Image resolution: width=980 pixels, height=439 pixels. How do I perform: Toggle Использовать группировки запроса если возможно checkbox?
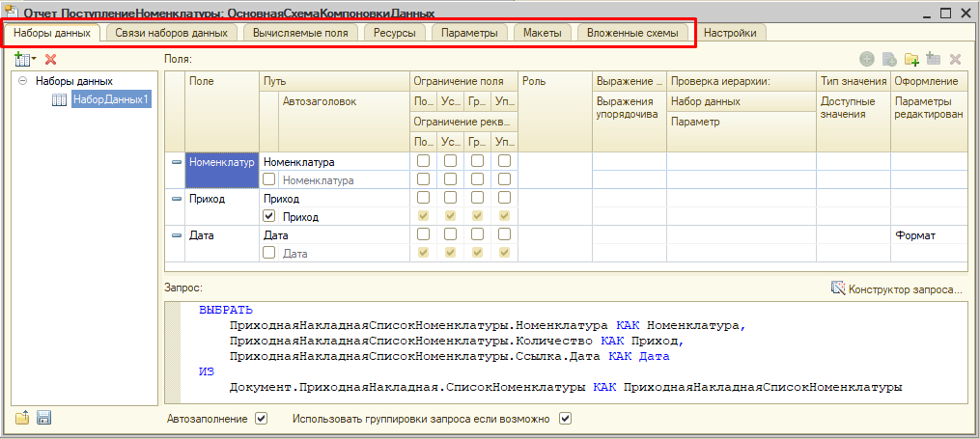coord(566,419)
